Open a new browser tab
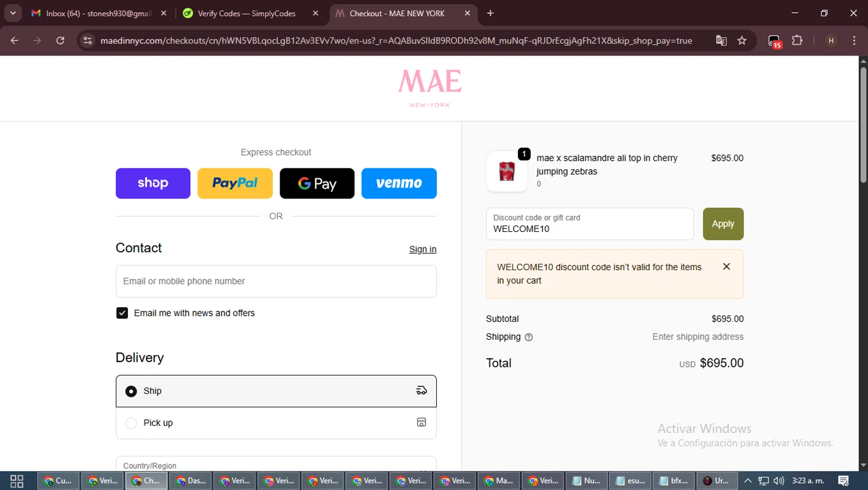868x490 pixels. (x=490, y=13)
